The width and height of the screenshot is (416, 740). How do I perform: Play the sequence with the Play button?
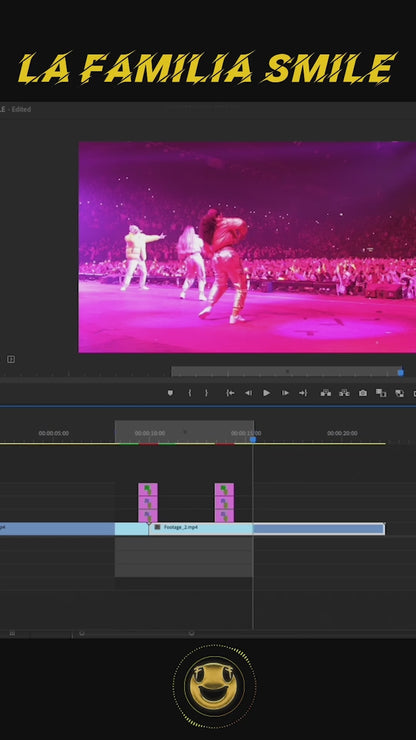click(x=267, y=393)
